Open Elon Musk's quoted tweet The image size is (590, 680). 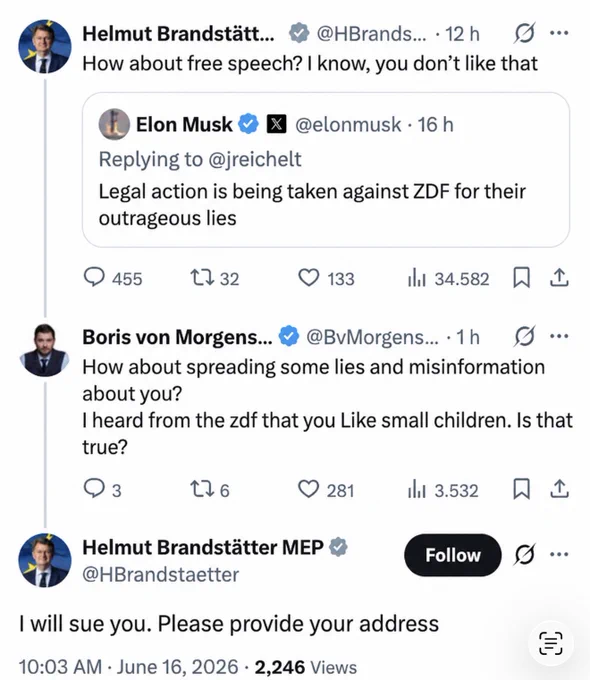[x=326, y=170]
